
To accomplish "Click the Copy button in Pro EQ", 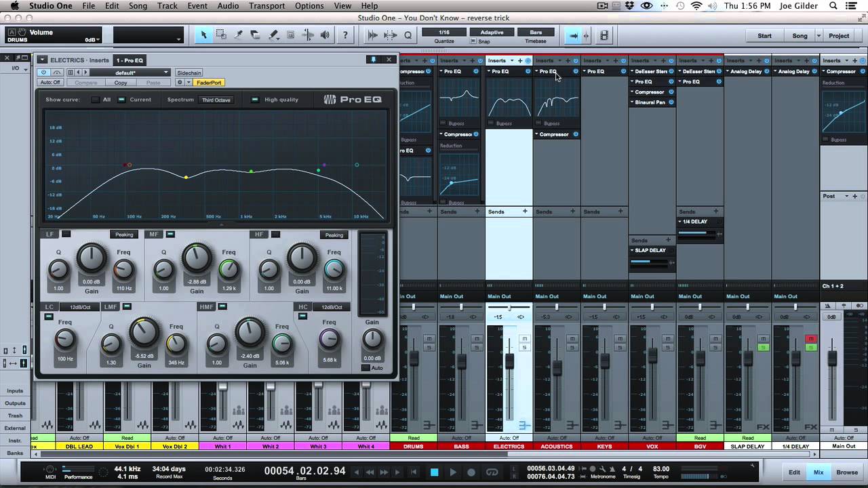I will click(x=121, y=83).
